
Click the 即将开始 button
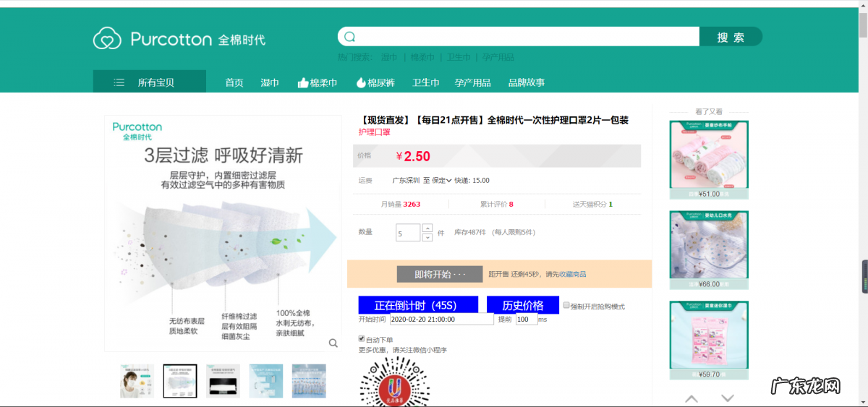pos(440,274)
